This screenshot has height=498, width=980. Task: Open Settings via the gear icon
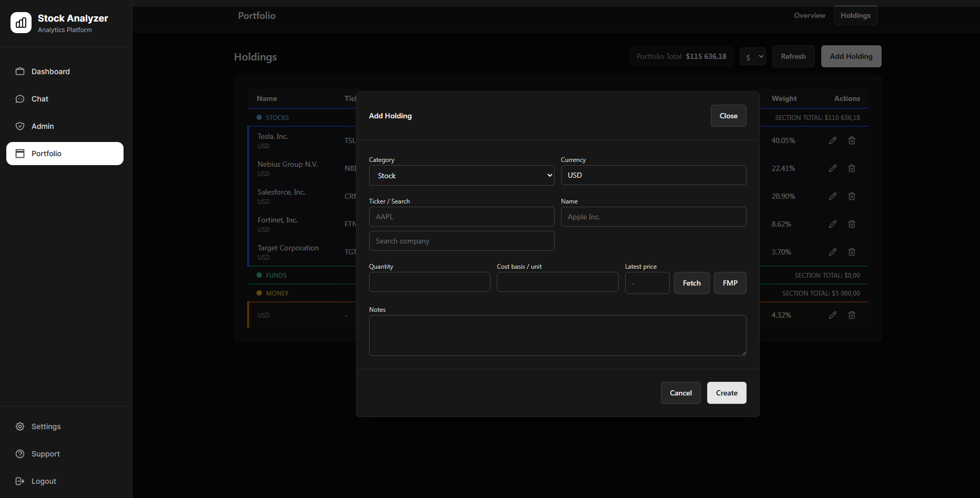pyautogui.click(x=19, y=426)
